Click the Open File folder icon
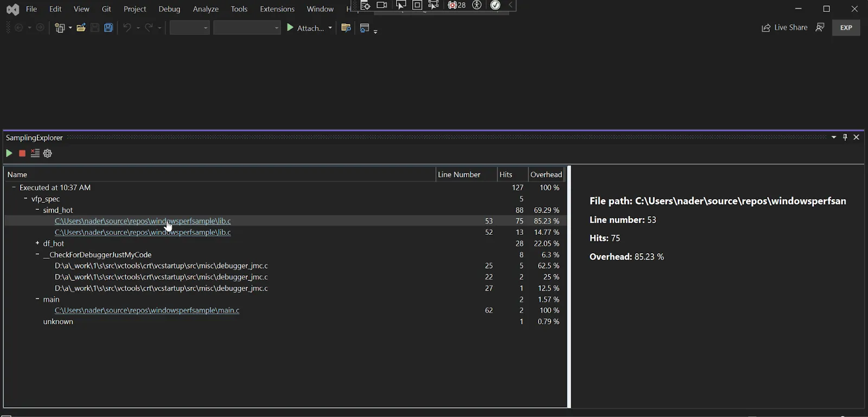This screenshot has height=417, width=868. pyautogui.click(x=81, y=28)
